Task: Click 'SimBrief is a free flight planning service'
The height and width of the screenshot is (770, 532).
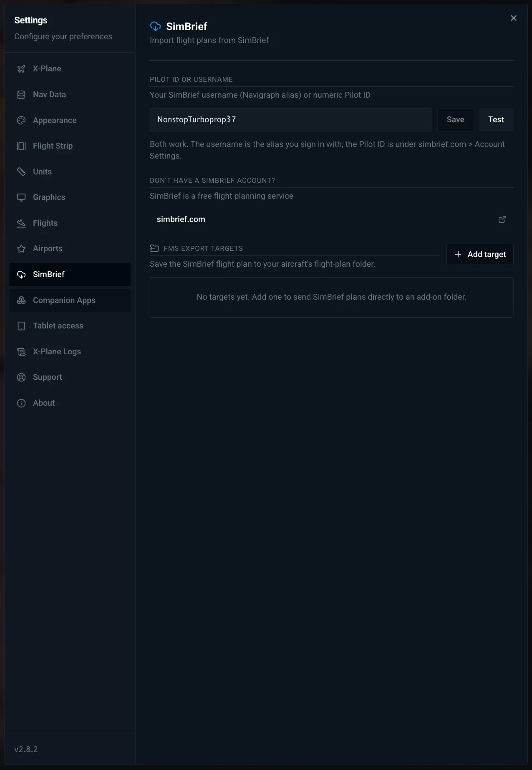Action: click(222, 196)
